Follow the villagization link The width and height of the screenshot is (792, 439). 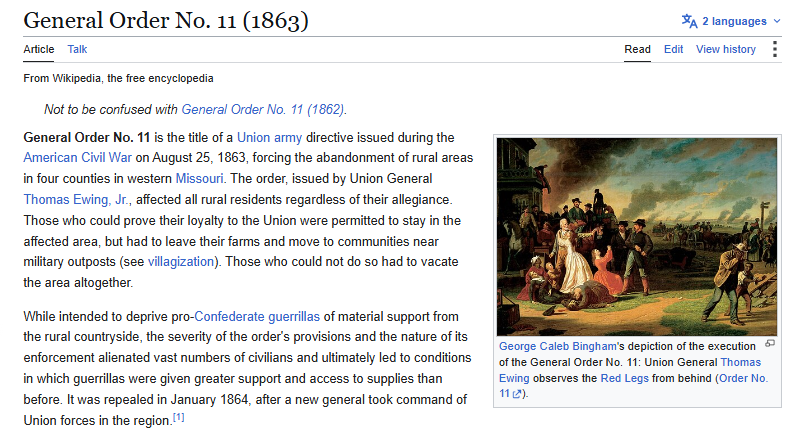pos(181,262)
